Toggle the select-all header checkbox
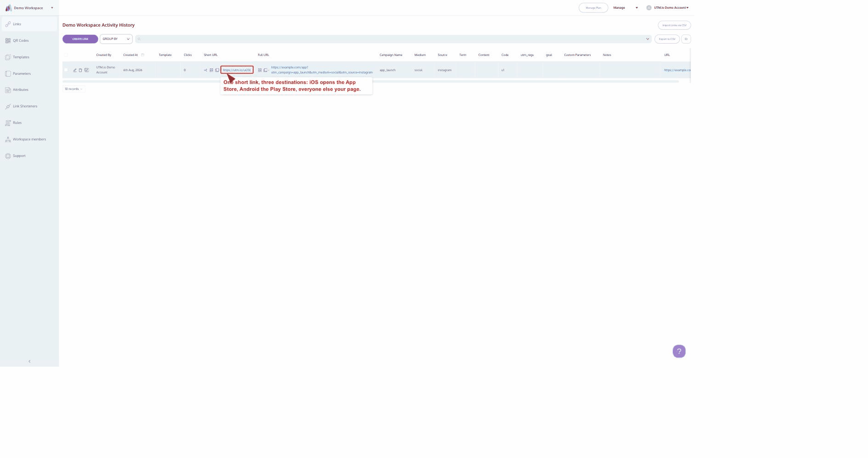The width and height of the screenshot is (868, 458). coord(66,55)
